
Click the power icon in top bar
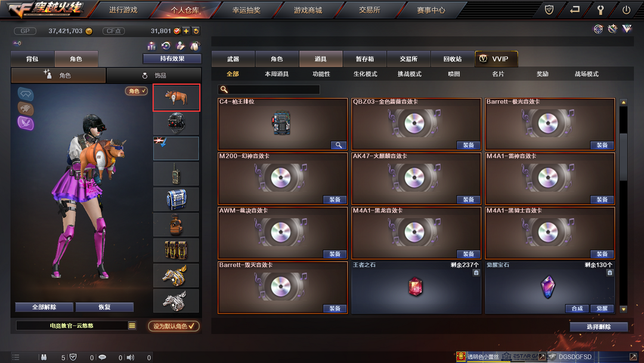coord(626,10)
